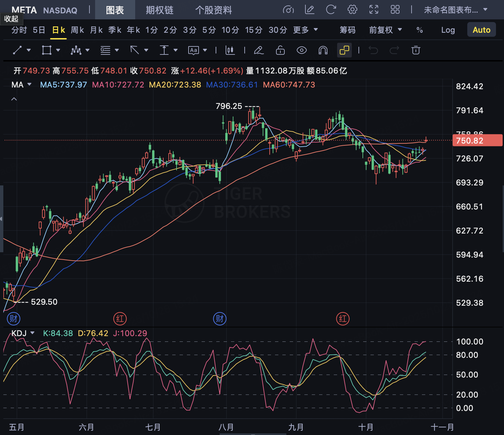Open the edit drawing pencil icon in top bar
Screen dimensions: 504x435
coord(310,10)
